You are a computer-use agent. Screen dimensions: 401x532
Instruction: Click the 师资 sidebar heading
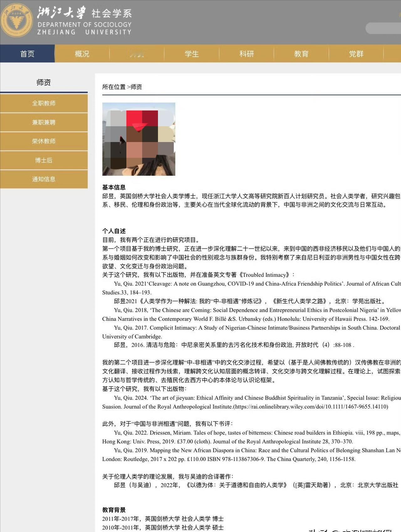tap(44, 82)
